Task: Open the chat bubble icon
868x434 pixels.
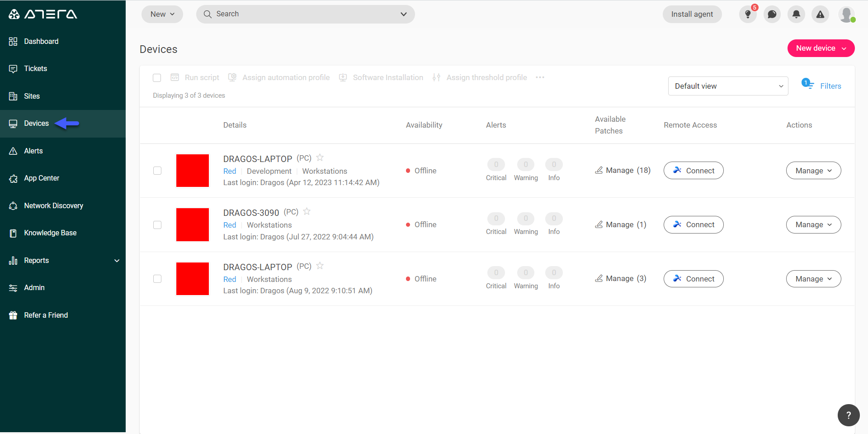Action: 772,14
